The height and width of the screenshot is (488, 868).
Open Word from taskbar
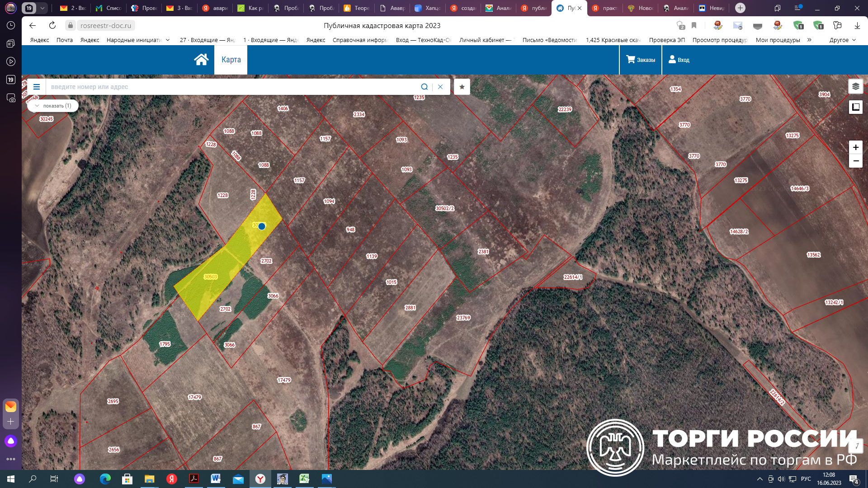216,479
